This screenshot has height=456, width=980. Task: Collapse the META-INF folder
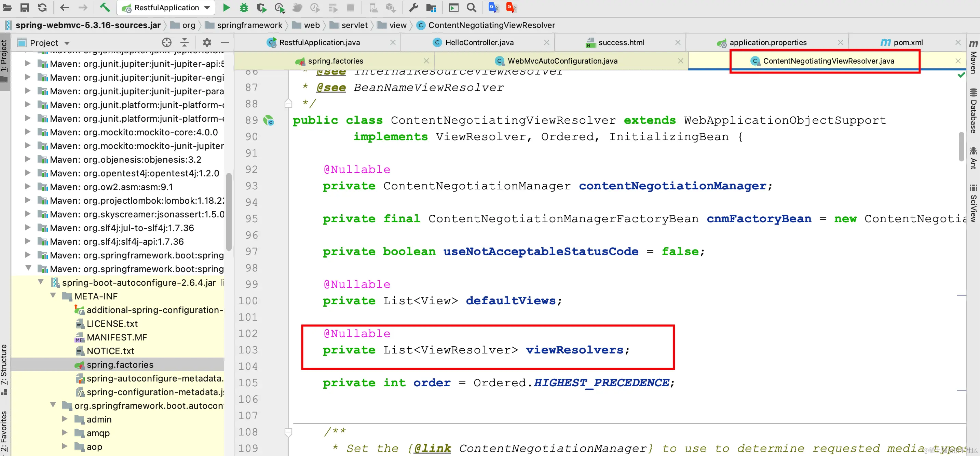click(x=53, y=296)
